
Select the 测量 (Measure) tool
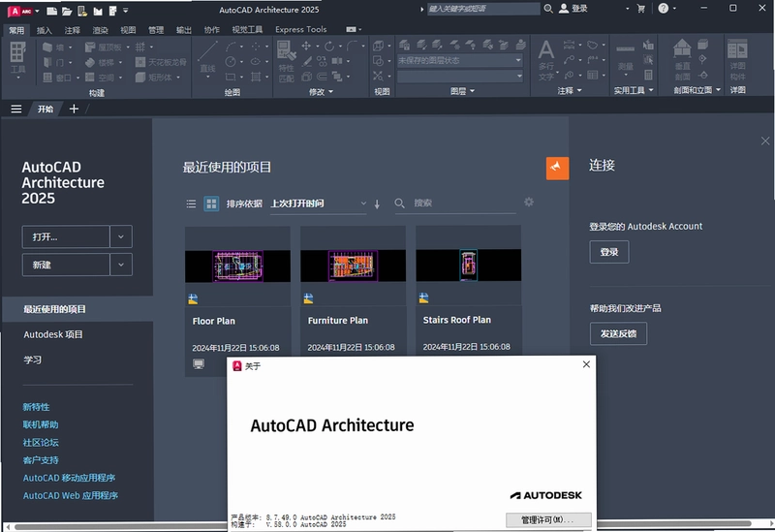(x=625, y=58)
